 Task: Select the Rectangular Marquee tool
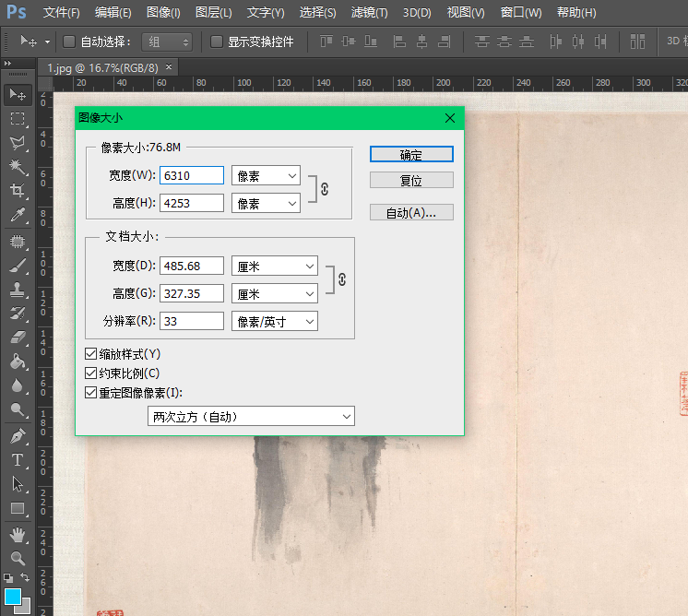tap(18, 118)
